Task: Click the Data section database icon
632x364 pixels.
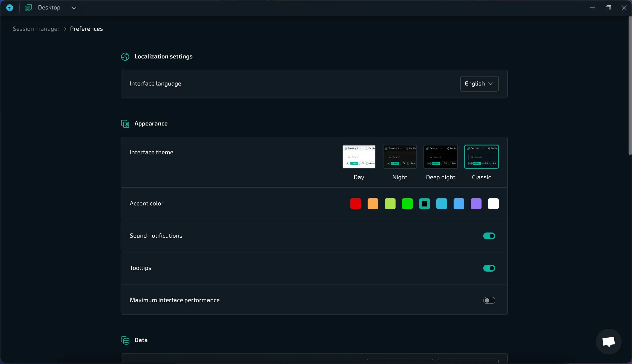Action: point(125,340)
